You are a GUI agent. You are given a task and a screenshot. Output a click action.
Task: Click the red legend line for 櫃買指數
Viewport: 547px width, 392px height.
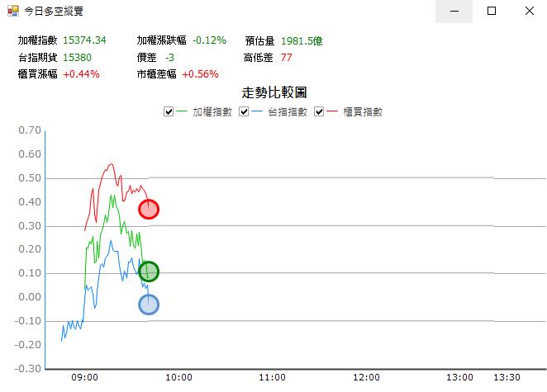332,111
